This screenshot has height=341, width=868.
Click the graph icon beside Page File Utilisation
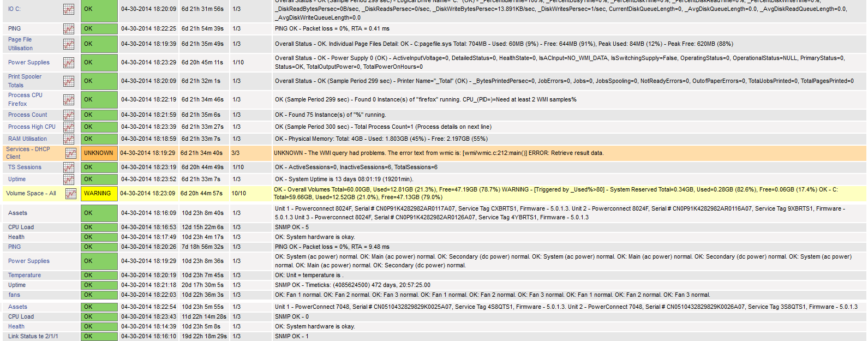68,44
